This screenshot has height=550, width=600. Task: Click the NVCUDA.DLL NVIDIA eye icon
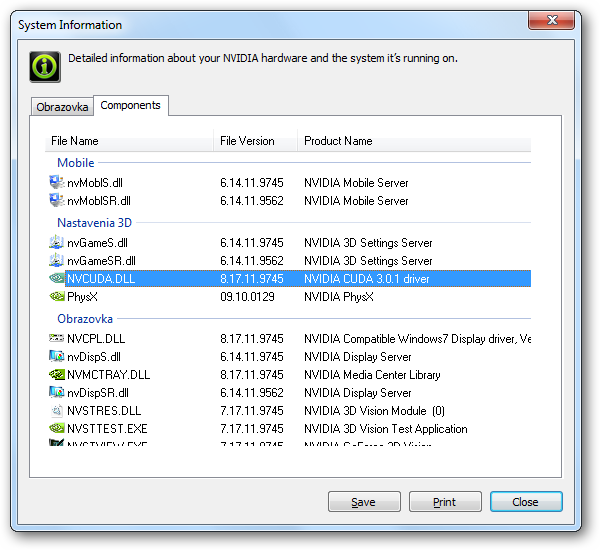[x=57, y=278]
